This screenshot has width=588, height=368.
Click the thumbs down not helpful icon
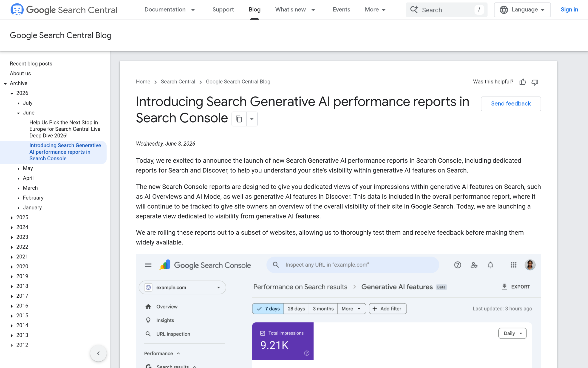click(535, 82)
